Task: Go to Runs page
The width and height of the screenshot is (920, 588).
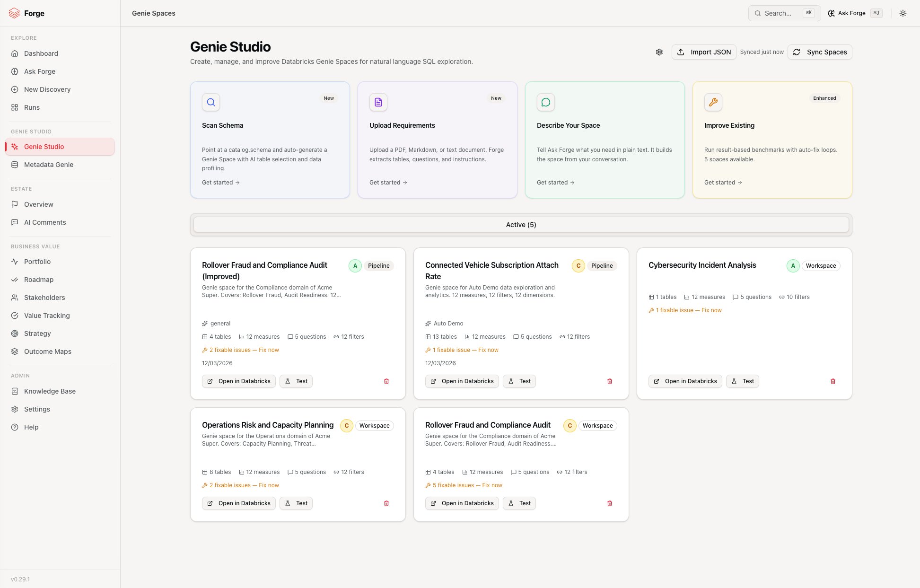Action: [x=60, y=107]
